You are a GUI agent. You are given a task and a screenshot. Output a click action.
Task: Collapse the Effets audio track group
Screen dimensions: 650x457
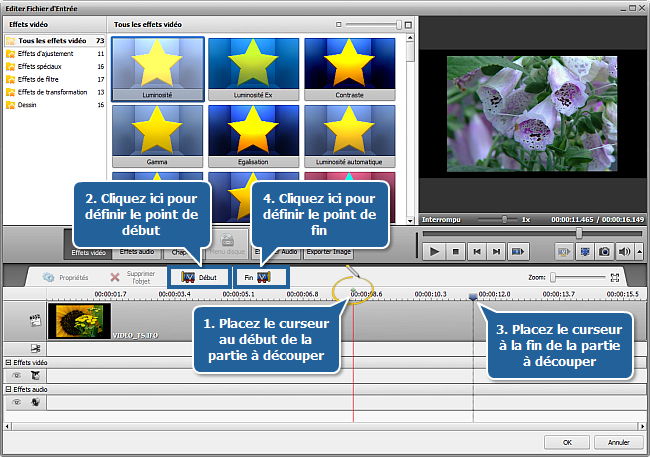[x=8, y=388]
